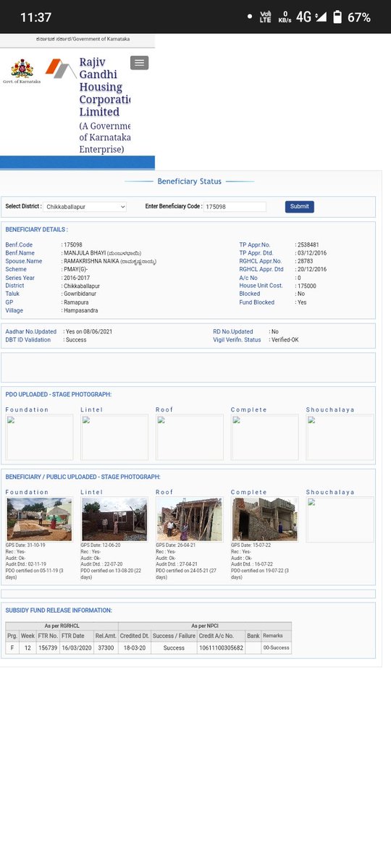Click the GP value Ramapura
The width and height of the screenshot is (391, 868).
[77, 302]
